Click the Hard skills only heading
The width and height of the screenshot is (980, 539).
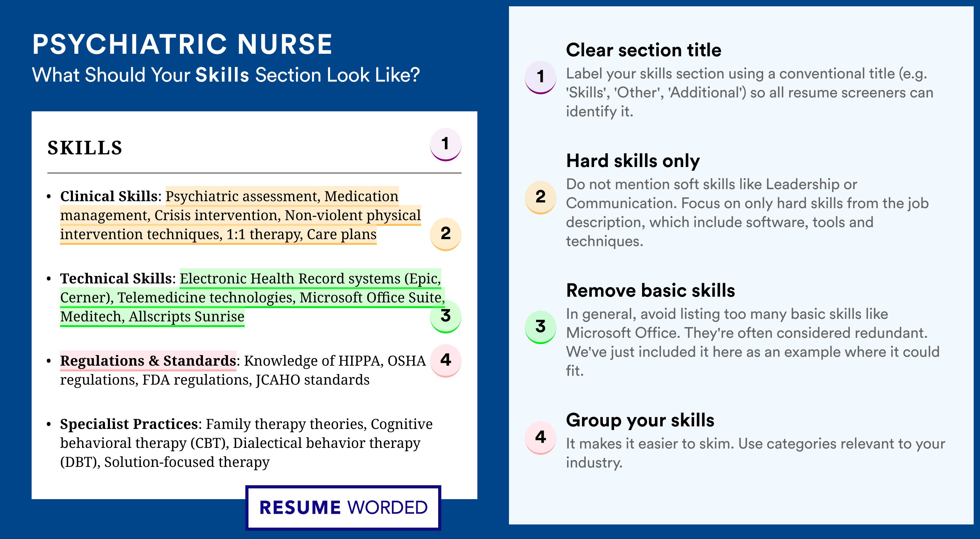(x=633, y=161)
